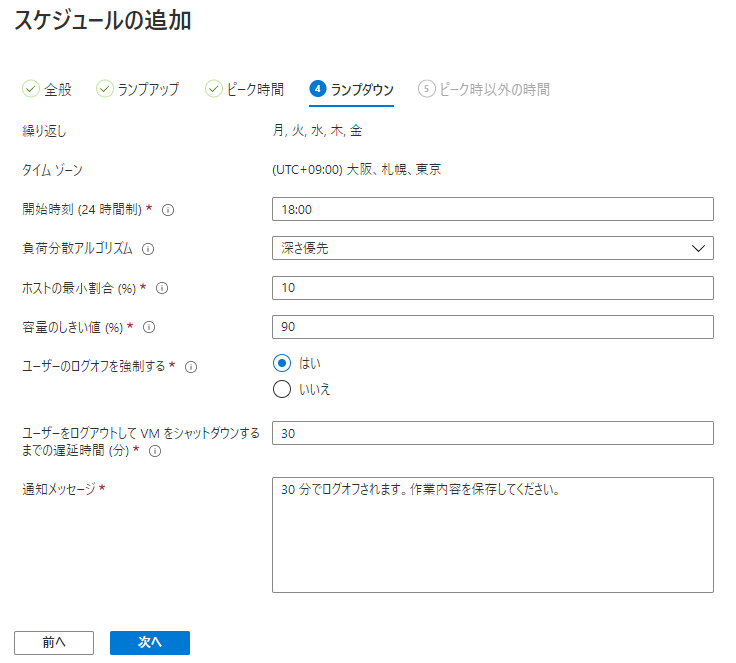Select the いいえ radio button
Image resolution: width=736 pixels, height=663 pixels.
282,389
